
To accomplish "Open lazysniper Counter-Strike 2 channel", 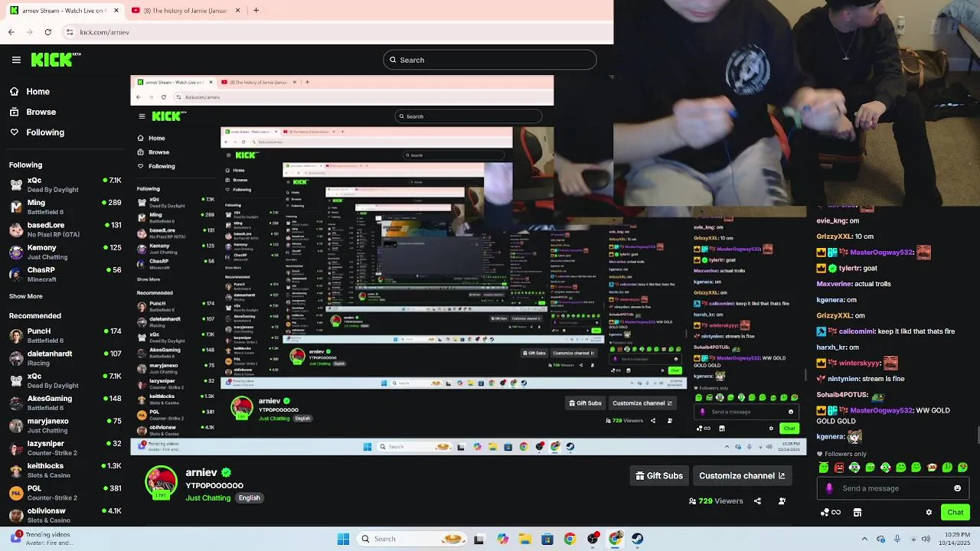I will (x=65, y=448).
